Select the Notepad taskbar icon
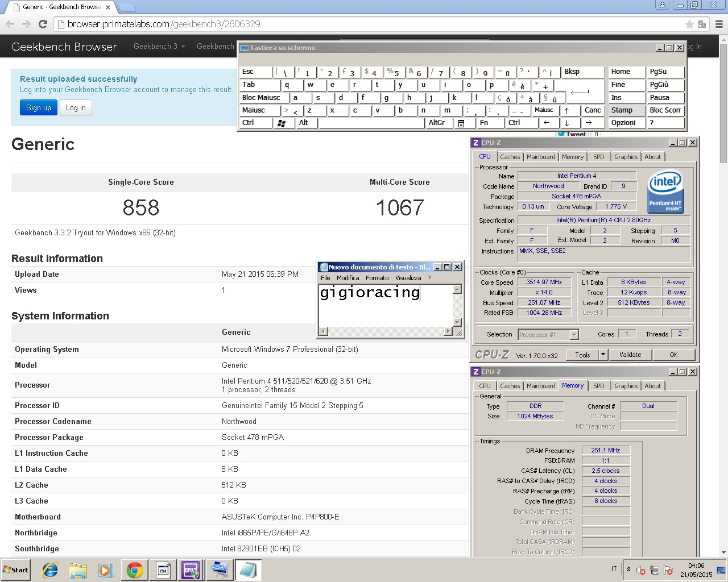 [248, 570]
